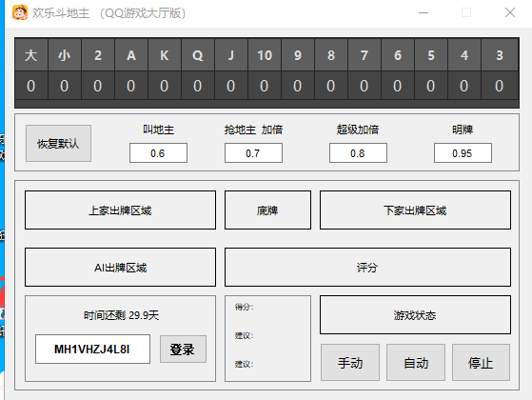Click the card counter header 9
The height and width of the screenshot is (400, 532).
pos(298,55)
